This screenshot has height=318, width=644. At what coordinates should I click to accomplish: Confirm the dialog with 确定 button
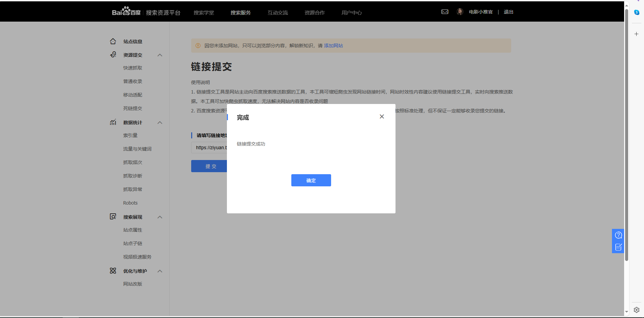coord(311,180)
